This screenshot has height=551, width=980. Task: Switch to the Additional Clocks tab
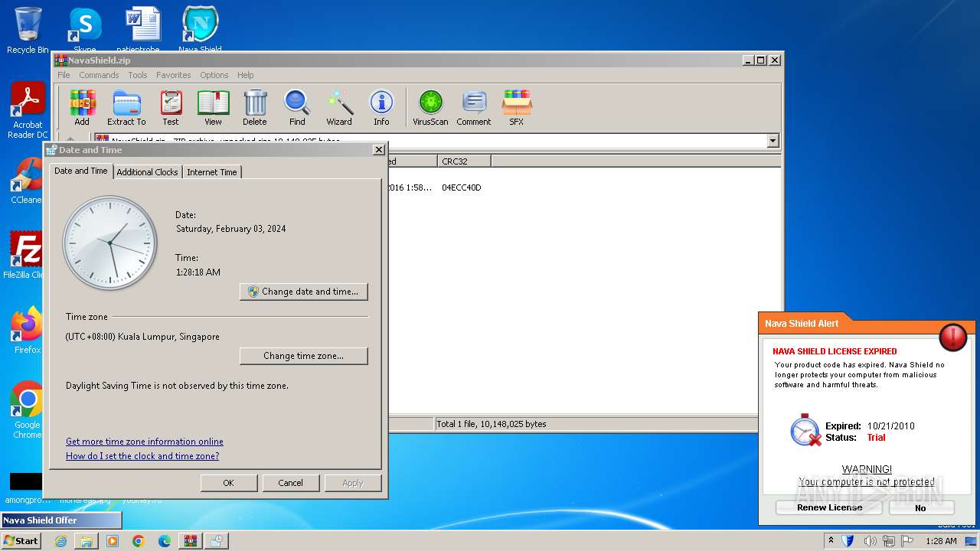click(x=147, y=172)
